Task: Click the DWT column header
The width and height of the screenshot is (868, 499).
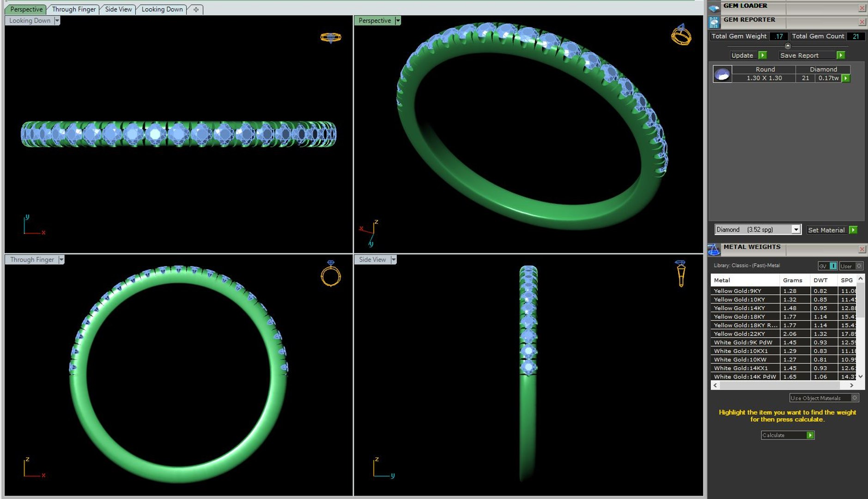Action: click(824, 280)
